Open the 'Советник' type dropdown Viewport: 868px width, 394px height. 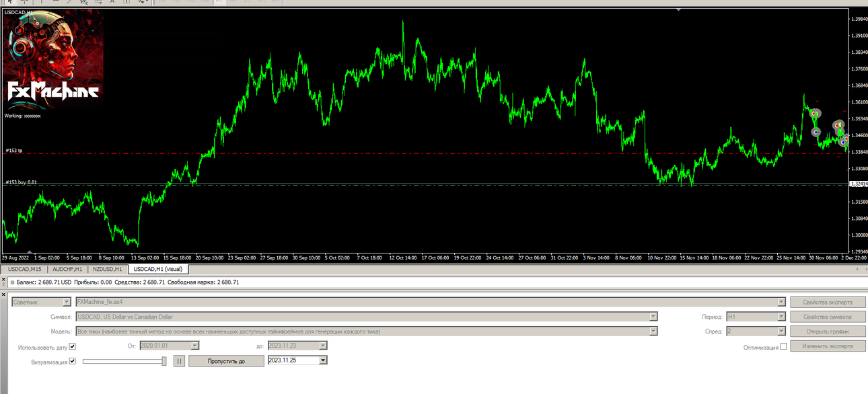tap(67, 302)
